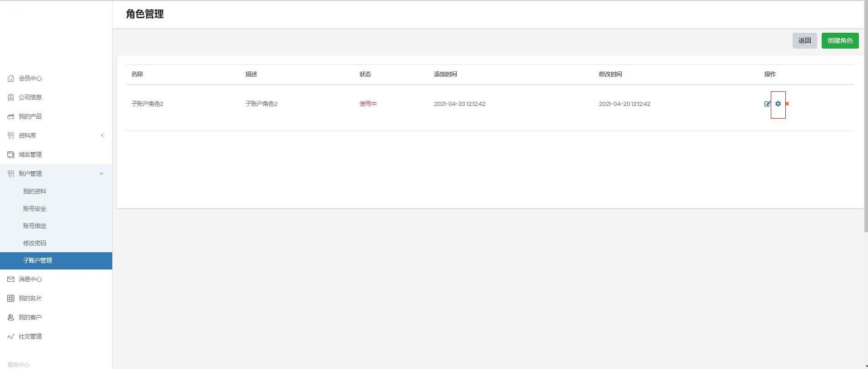The height and width of the screenshot is (369, 868).
Task: Click the 社交管理 chart icon
Action: (x=11, y=336)
